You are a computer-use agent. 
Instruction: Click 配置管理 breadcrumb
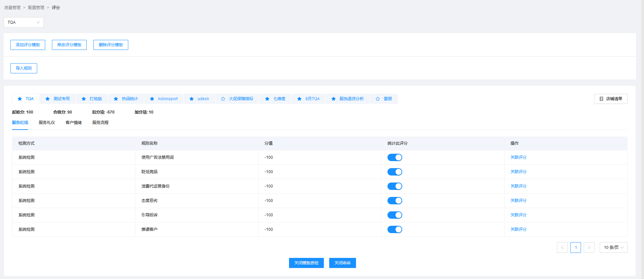(x=36, y=8)
